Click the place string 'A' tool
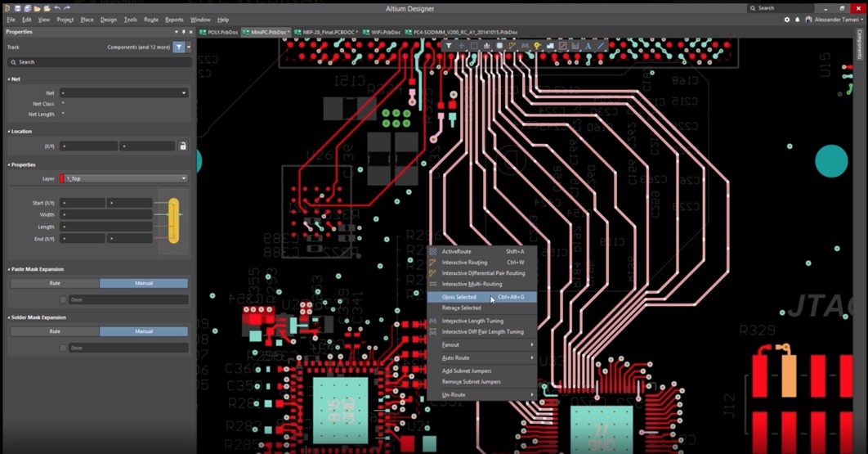 tap(588, 46)
